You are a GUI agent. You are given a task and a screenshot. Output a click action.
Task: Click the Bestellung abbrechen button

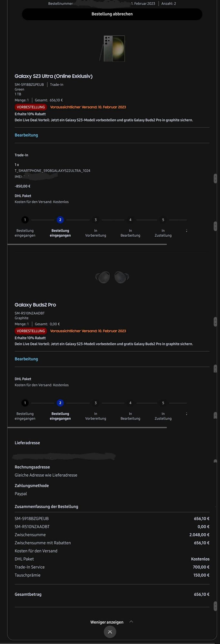[112, 14]
